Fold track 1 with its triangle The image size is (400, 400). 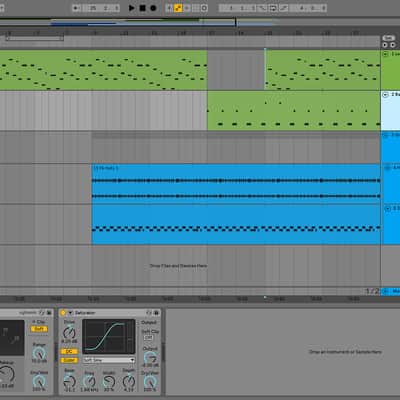[x=385, y=54]
